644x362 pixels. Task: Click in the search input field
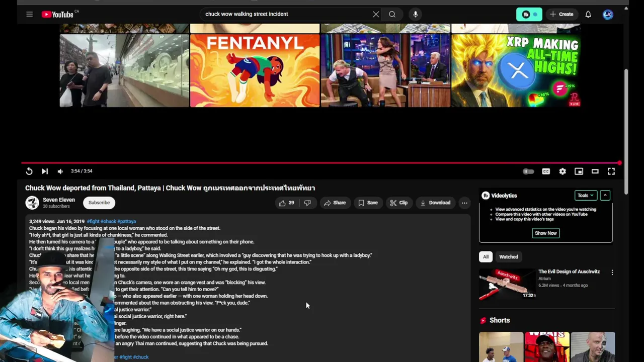click(286, 14)
